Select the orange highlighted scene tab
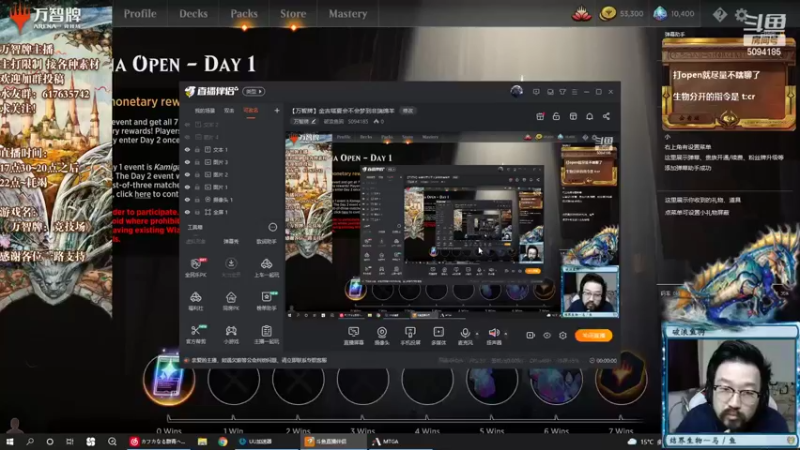This screenshot has width=800, height=450. point(251,111)
